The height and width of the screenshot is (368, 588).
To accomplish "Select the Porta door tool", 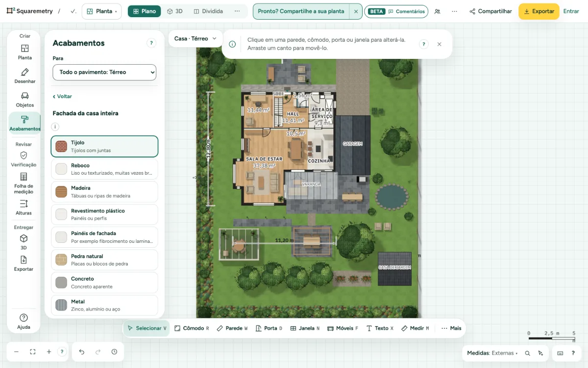I will pos(269,328).
